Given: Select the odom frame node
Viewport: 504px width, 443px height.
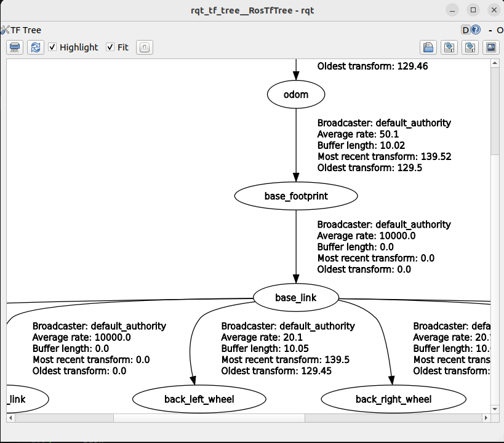Looking at the screenshot, I should tap(296, 95).
